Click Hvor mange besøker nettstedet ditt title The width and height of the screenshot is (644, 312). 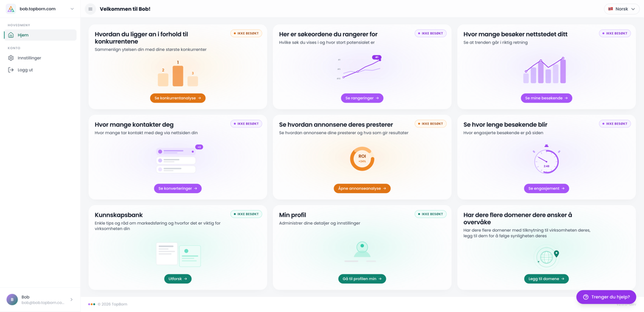pyautogui.click(x=515, y=34)
